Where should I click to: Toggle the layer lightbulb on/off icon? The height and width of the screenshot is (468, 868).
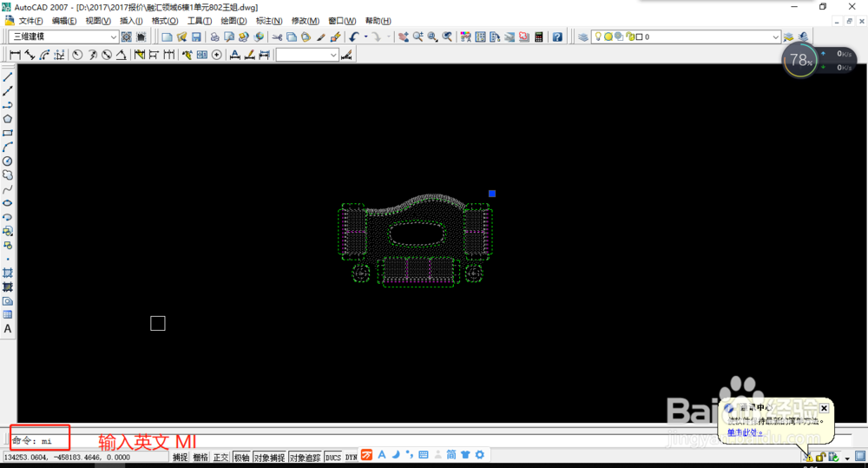[x=598, y=36]
